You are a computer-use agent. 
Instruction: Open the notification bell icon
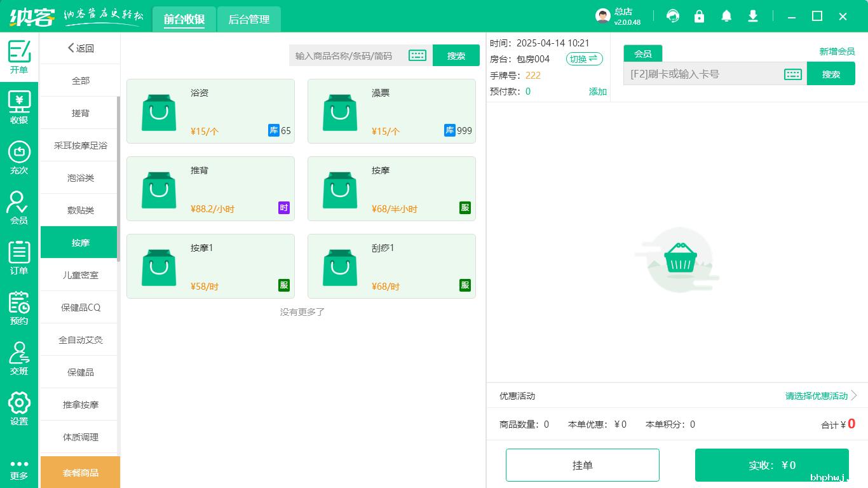coord(726,16)
